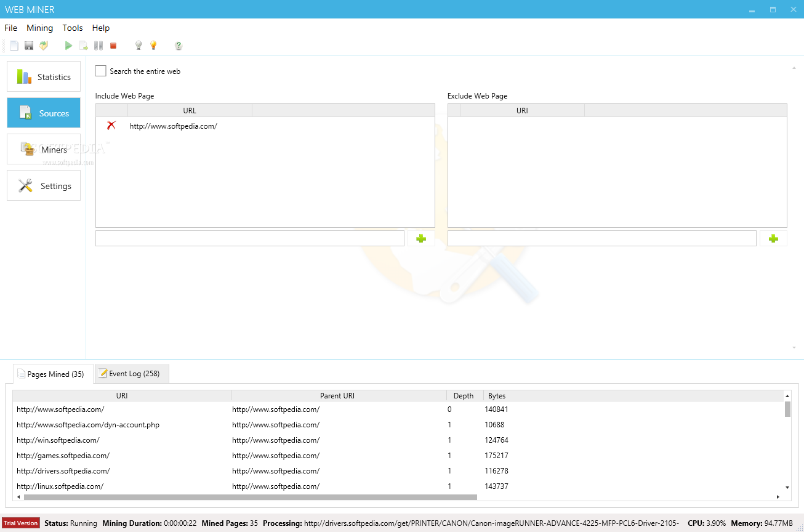Click the Memory: 94.77MB status entry
804x532 pixels.
[x=762, y=523]
